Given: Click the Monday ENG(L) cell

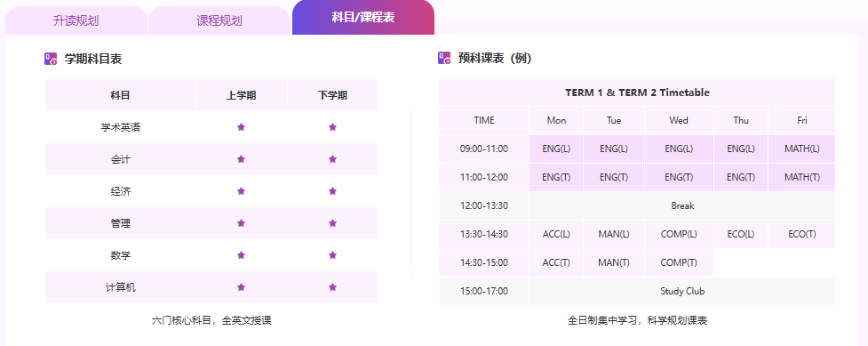Looking at the screenshot, I should point(556,149).
